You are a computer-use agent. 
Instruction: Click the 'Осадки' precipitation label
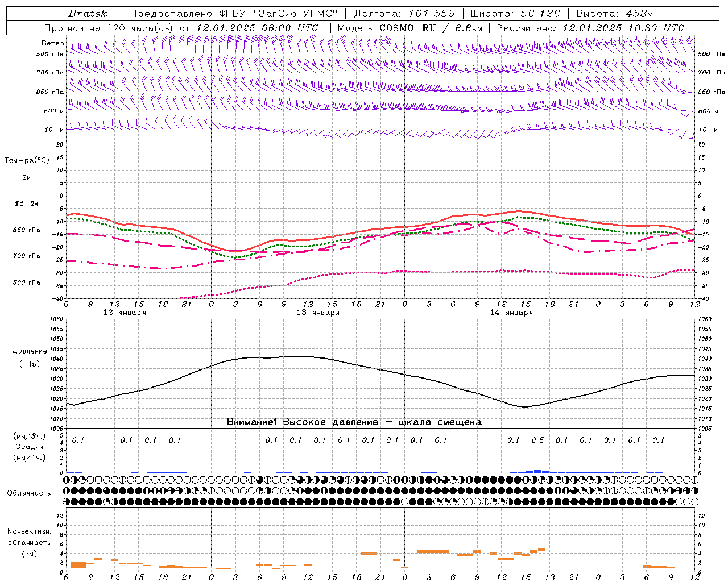coord(29,447)
